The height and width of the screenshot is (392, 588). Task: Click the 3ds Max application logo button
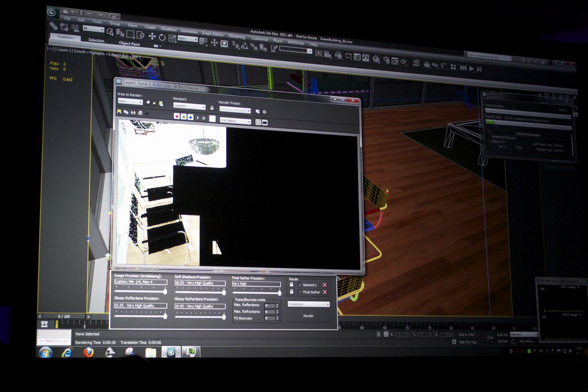click(52, 13)
